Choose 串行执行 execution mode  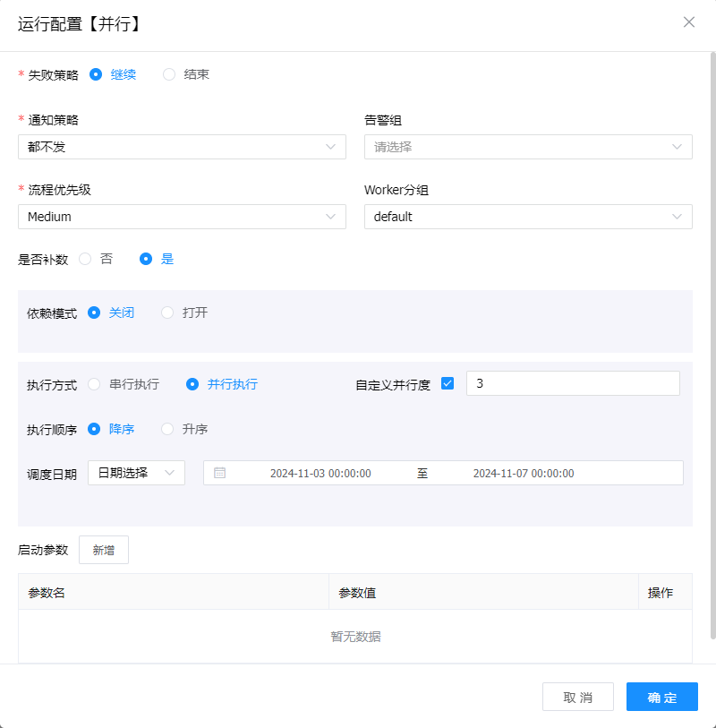point(94,384)
